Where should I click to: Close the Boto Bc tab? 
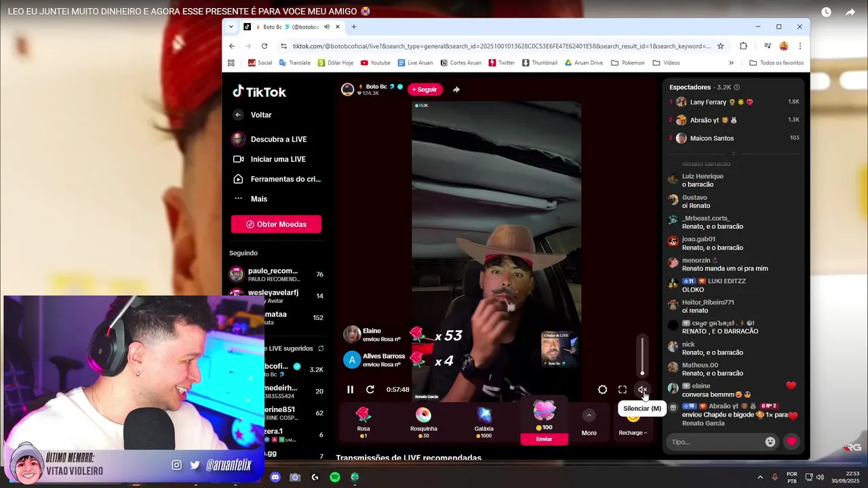(x=338, y=27)
